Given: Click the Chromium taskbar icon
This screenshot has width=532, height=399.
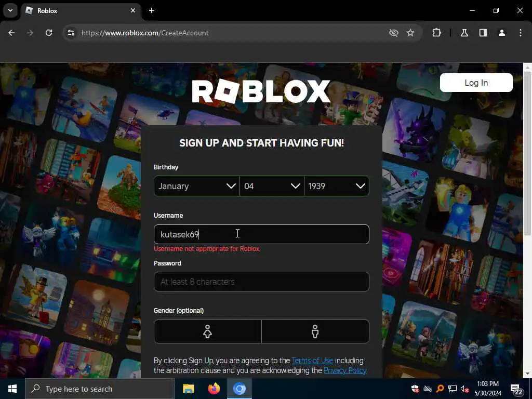Looking at the screenshot, I should (x=239, y=389).
